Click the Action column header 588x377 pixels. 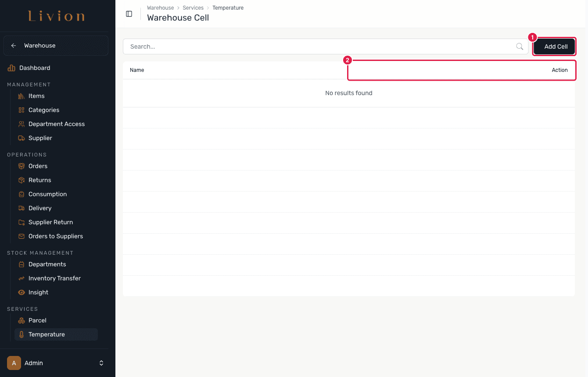click(x=559, y=70)
